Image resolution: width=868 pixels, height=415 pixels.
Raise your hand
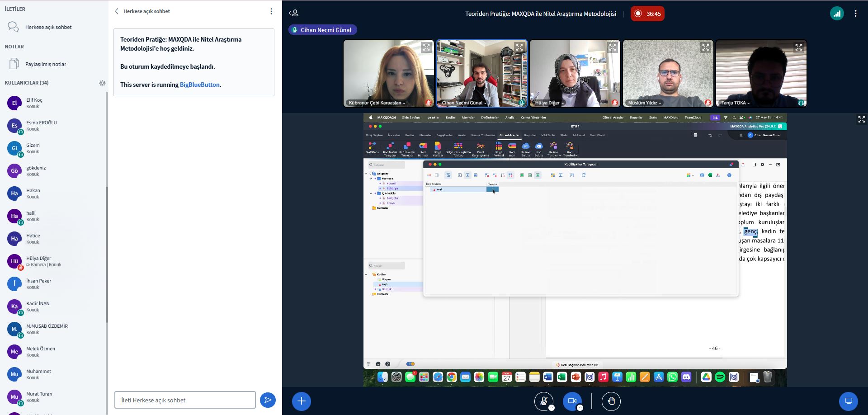click(x=611, y=401)
